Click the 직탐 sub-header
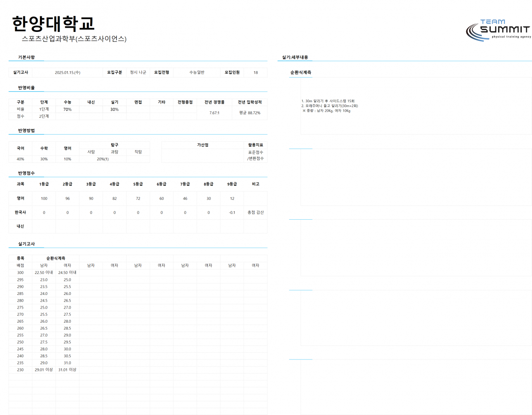Image resolution: width=532 pixels, height=415 pixels. (x=138, y=152)
